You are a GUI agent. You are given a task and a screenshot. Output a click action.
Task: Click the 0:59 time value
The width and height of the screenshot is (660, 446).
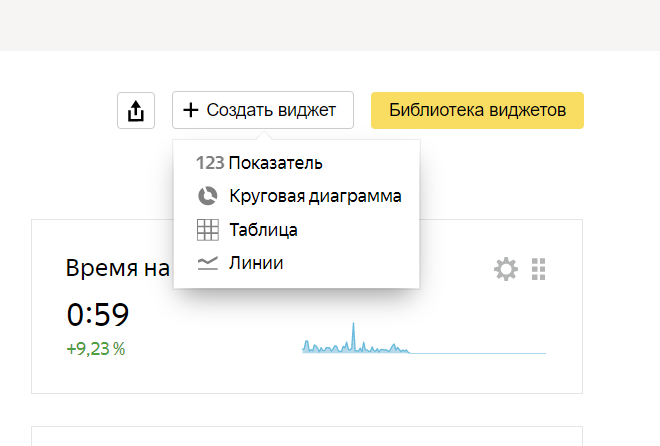click(x=98, y=315)
